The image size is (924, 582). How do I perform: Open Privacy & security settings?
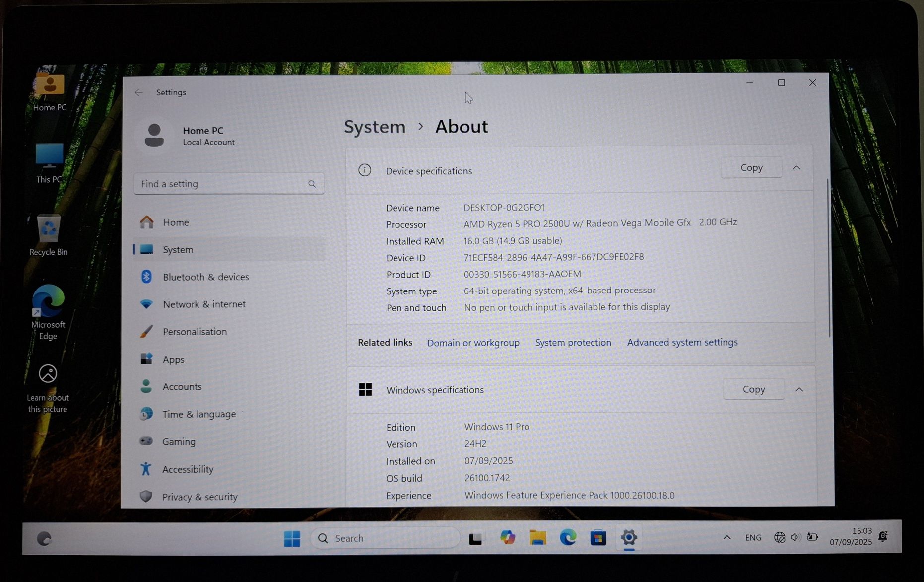(x=229, y=497)
